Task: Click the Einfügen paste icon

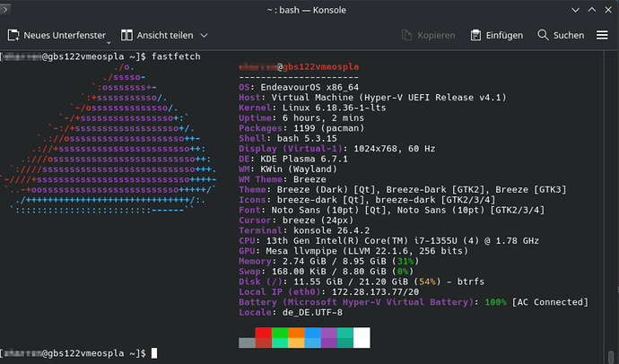Action: 475,35
